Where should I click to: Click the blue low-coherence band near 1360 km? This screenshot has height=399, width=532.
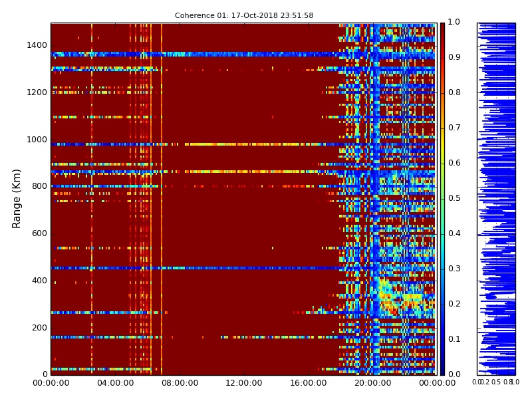click(243, 55)
